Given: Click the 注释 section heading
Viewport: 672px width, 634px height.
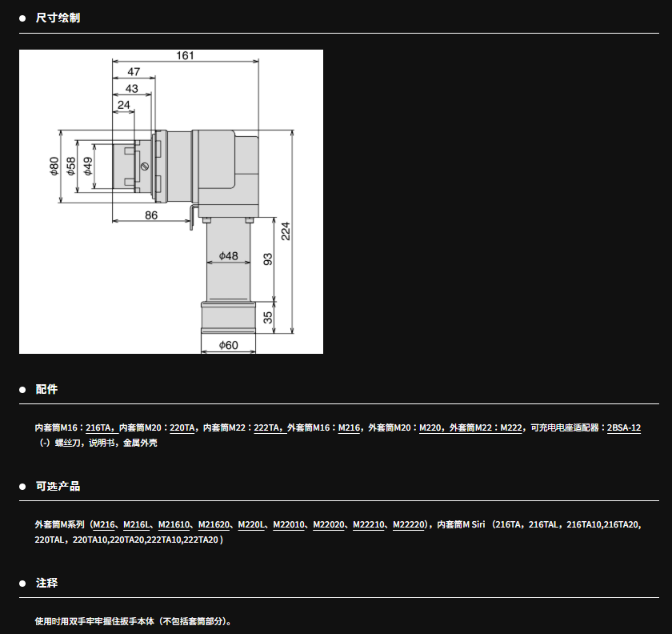Looking at the screenshot, I should coord(46,583).
